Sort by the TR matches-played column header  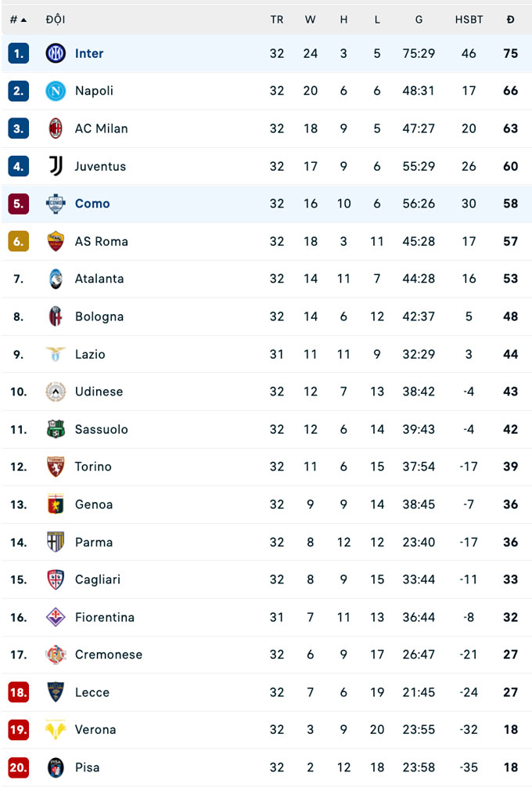tap(277, 20)
